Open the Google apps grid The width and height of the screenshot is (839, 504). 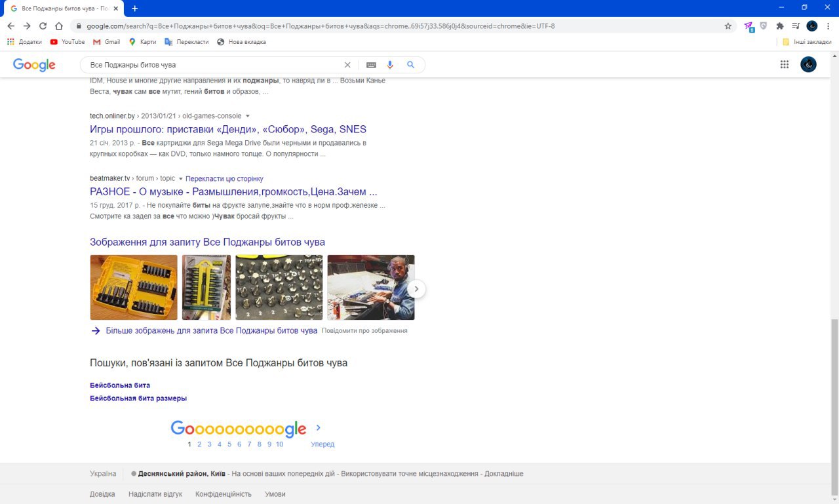click(x=785, y=64)
